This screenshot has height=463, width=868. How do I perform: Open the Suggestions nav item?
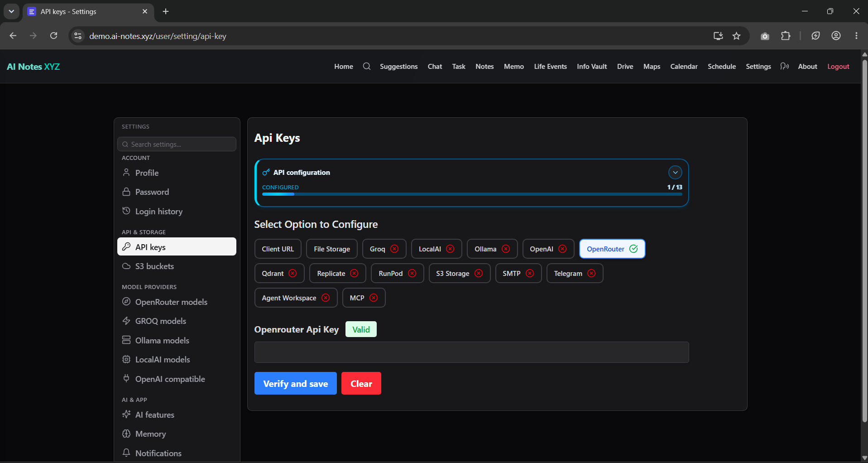(398, 66)
